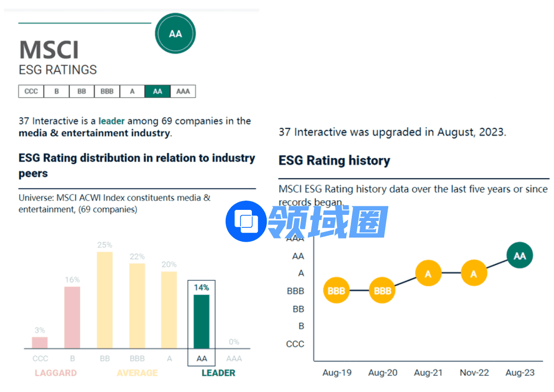Viewport: 554px width, 392px height.
Task: Click the Nov-22 A rating marker
Action: coord(473,274)
